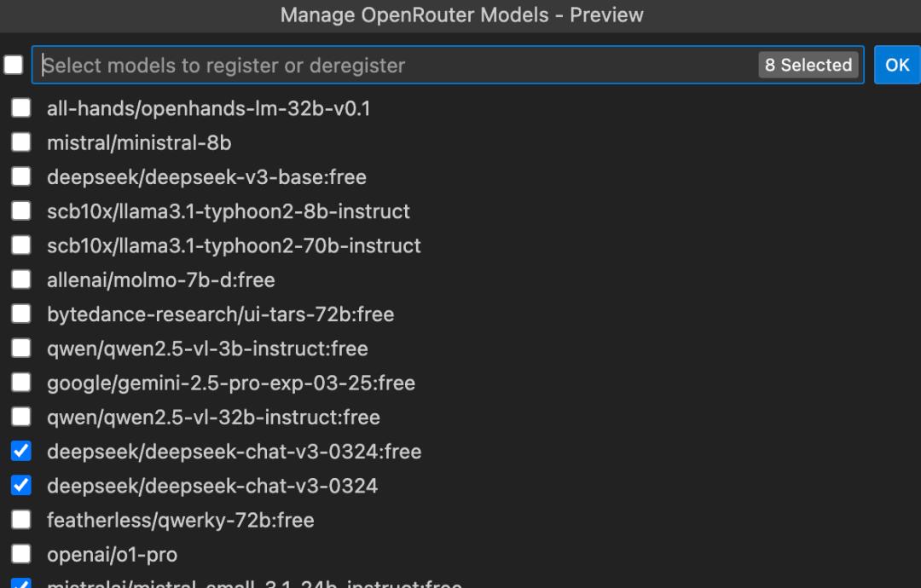Screen dimensions: 921x588
Task: Enable the mistral/ministral-8b model checkbox
Action: [x=21, y=142]
